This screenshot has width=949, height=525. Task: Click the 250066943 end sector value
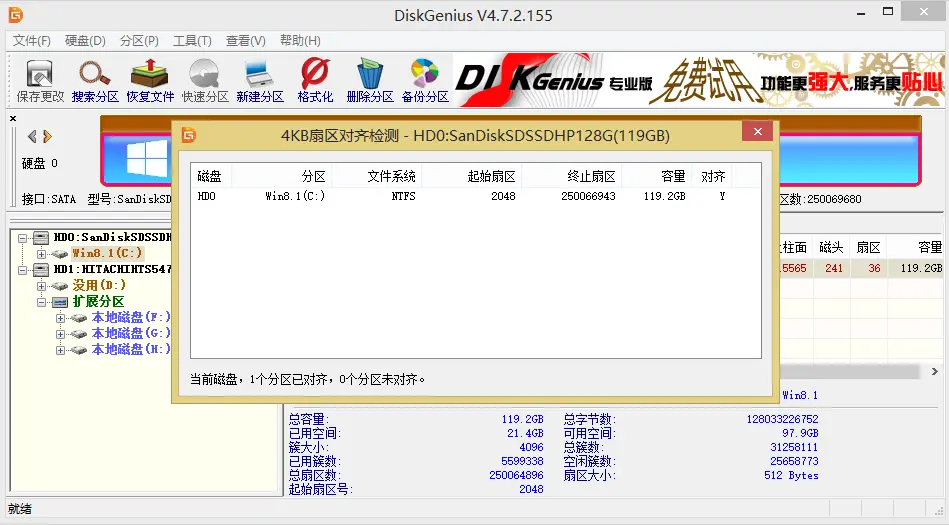[x=588, y=196]
